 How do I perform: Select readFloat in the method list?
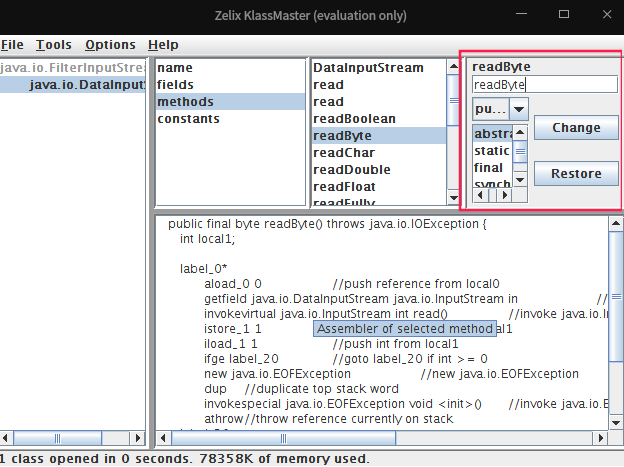tap(379, 187)
